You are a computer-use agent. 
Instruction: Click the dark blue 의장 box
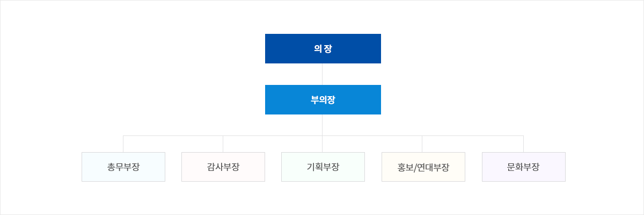[323, 48]
